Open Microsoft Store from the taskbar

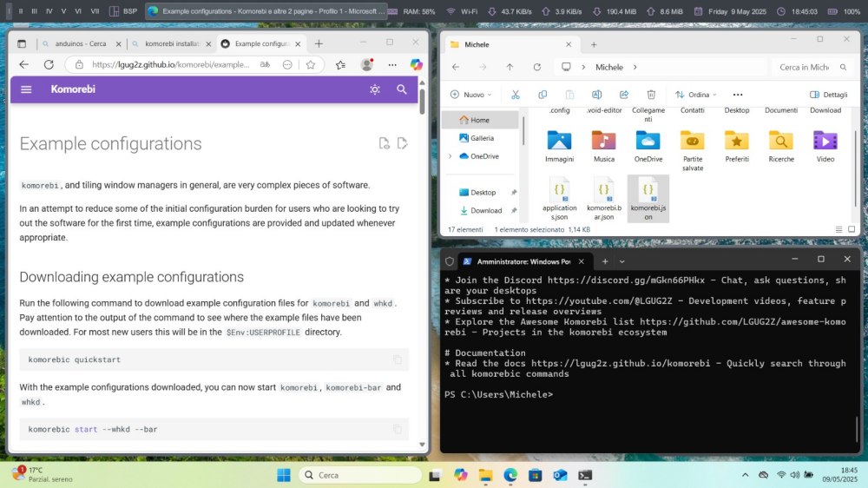pos(535,475)
